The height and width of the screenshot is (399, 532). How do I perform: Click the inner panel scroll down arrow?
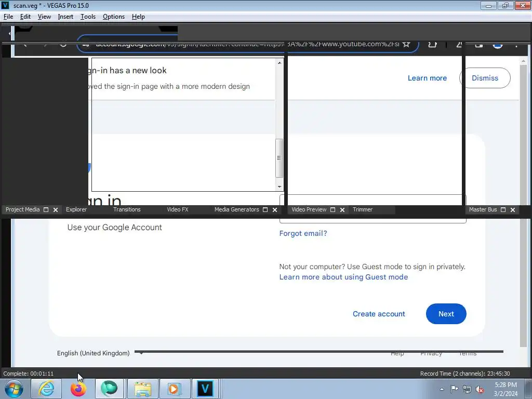click(279, 187)
